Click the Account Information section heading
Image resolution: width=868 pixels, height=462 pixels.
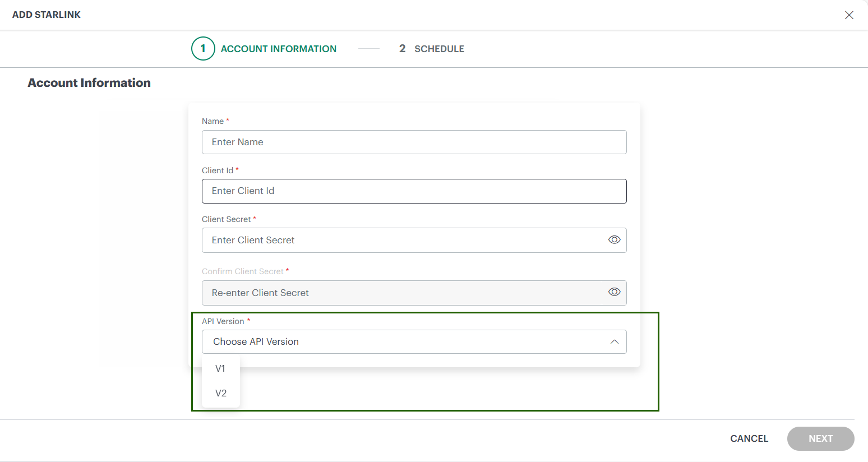89,83
